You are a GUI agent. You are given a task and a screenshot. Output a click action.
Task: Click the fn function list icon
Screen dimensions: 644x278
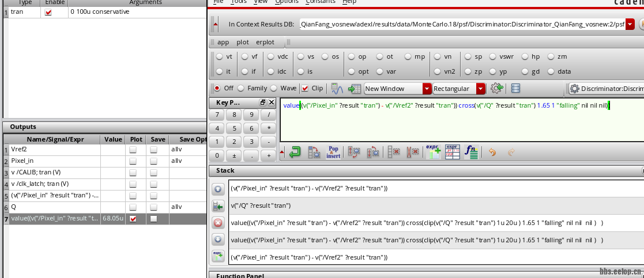471,152
